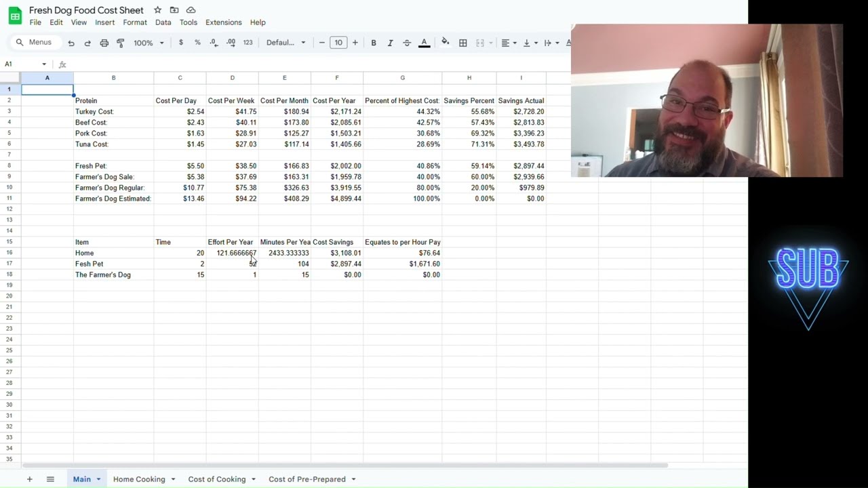Star the Fresh Dog Food Cost Sheet
The image size is (868, 488).
click(x=157, y=10)
